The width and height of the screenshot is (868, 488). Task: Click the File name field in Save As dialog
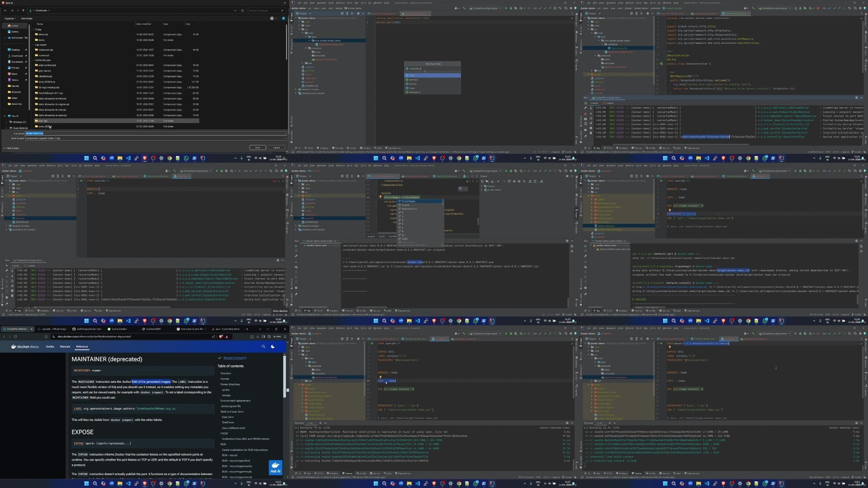[155, 133]
